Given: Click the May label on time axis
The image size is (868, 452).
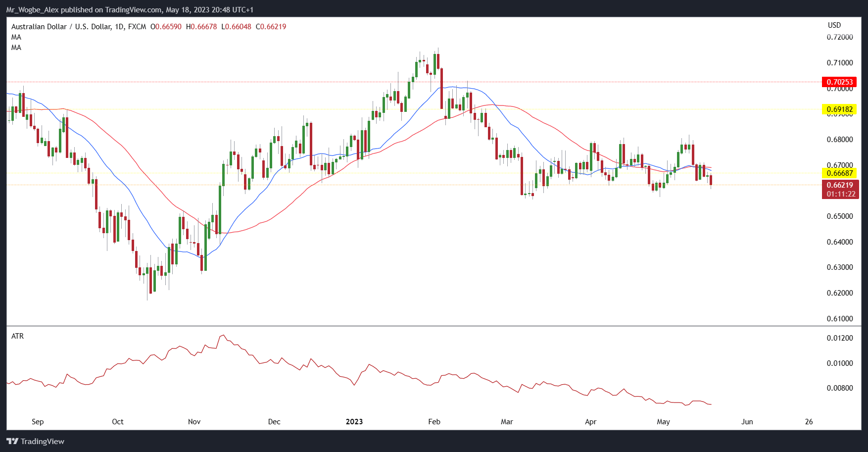Looking at the screenshot, I should pyautogui.click(x=663, y=422).
